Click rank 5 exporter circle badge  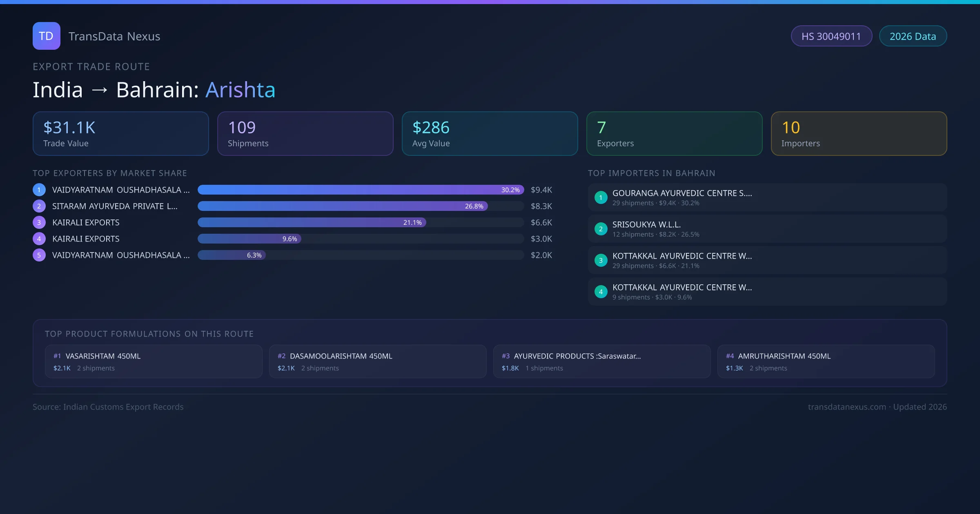(39, 255)
